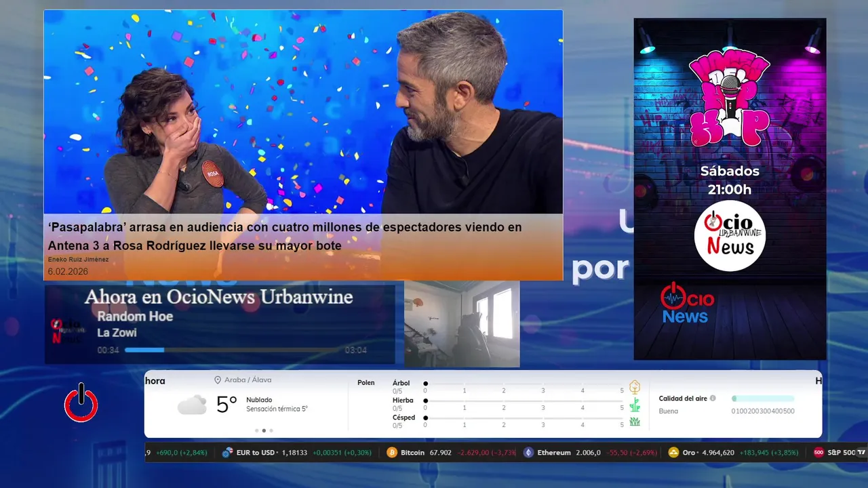Viewport: 868px width, 488px height.
Task: Click the red-blue Ocio News power logo
Action: (x=687, y=303)
